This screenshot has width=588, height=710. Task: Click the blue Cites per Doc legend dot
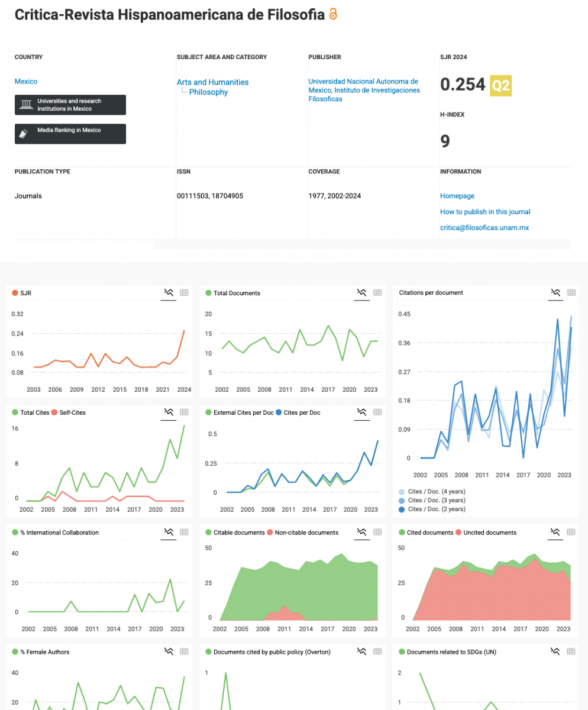tap(279, 412)
